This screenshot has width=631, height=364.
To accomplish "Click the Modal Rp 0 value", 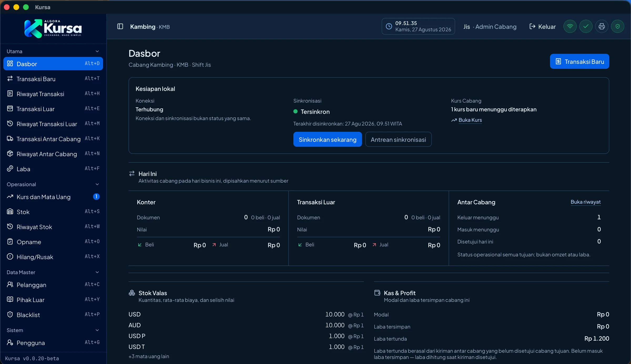I will coord(603,314).
